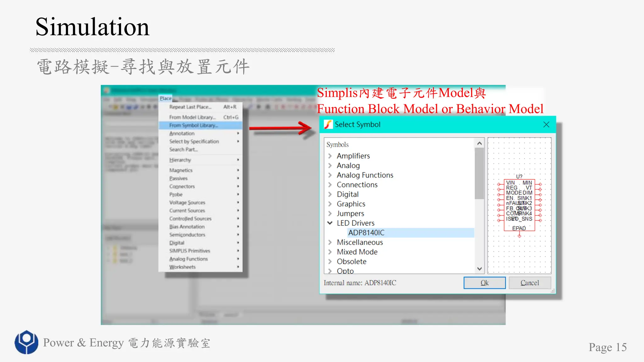Screen dimensions: 644x362
Task: Open the Voltage Sources submenu
Action: [x=187, y=203]
